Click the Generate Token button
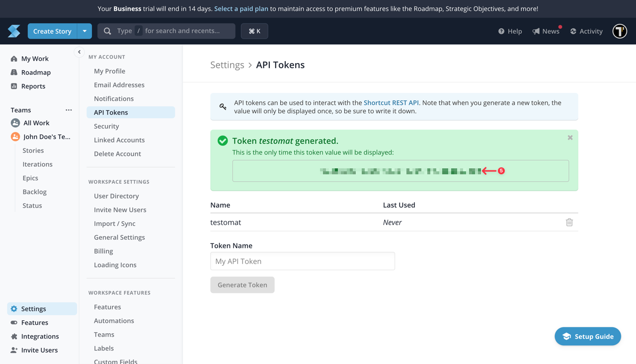This screenshot has height=364, width=636. click(x=242, y=285)
